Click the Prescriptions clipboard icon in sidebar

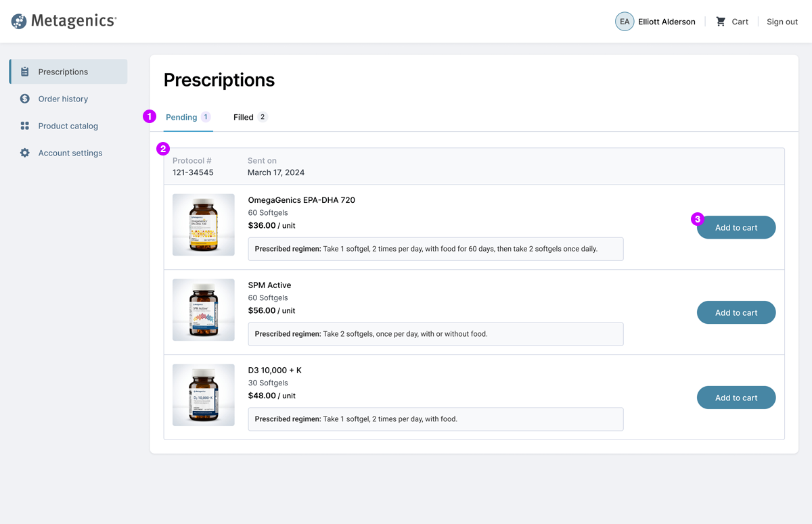(x=25, y=72)
